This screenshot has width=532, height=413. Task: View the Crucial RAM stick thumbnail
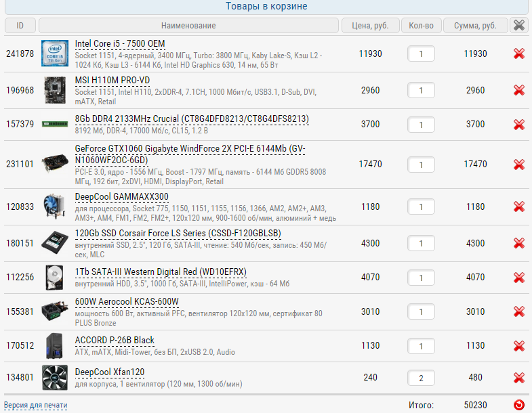(55, 124)
